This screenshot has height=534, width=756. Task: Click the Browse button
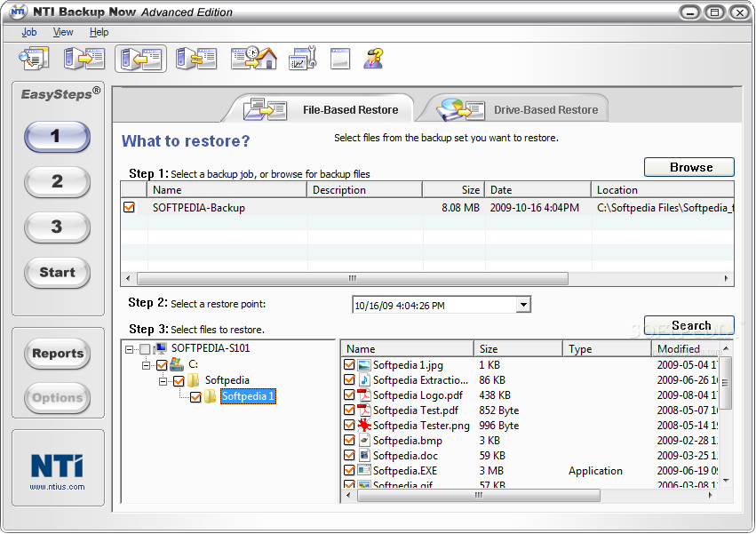pos(689,167)
